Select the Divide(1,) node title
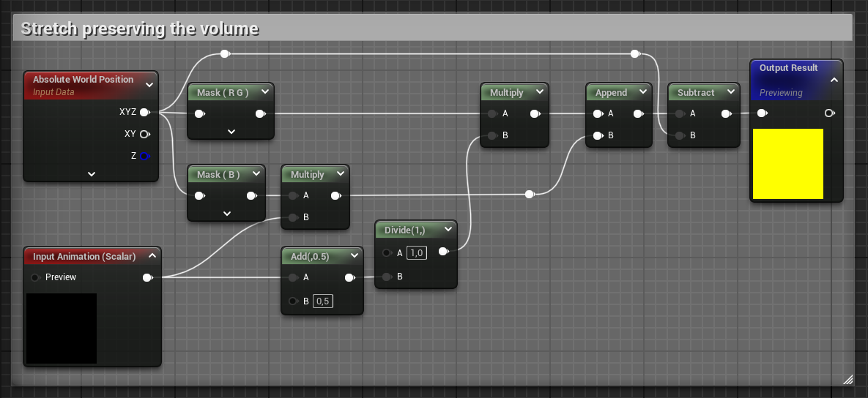The image size is (868, 398). click(x=404, y=230)
